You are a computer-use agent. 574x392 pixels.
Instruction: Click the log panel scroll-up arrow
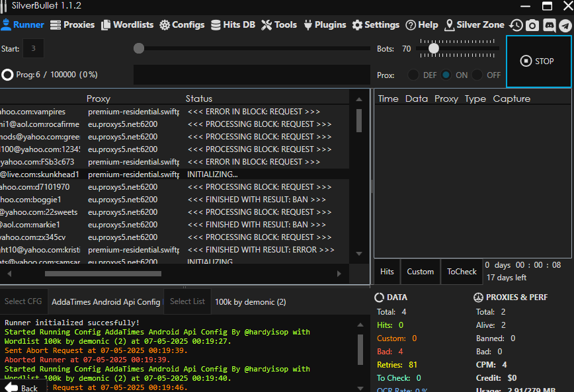360,325
